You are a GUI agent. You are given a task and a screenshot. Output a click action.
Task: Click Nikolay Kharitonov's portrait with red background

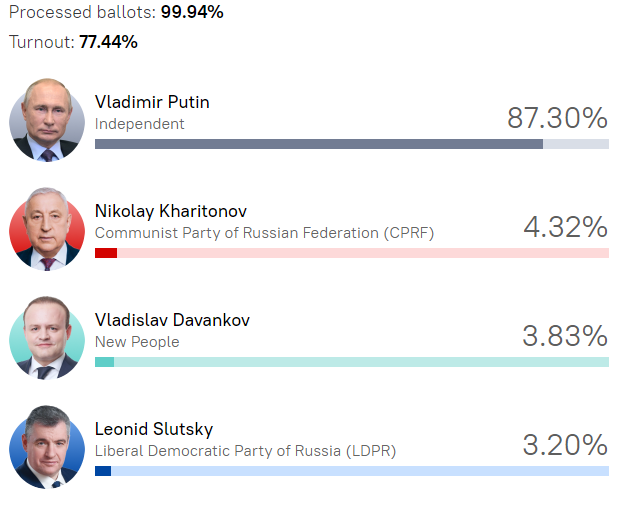coord(47,229)
